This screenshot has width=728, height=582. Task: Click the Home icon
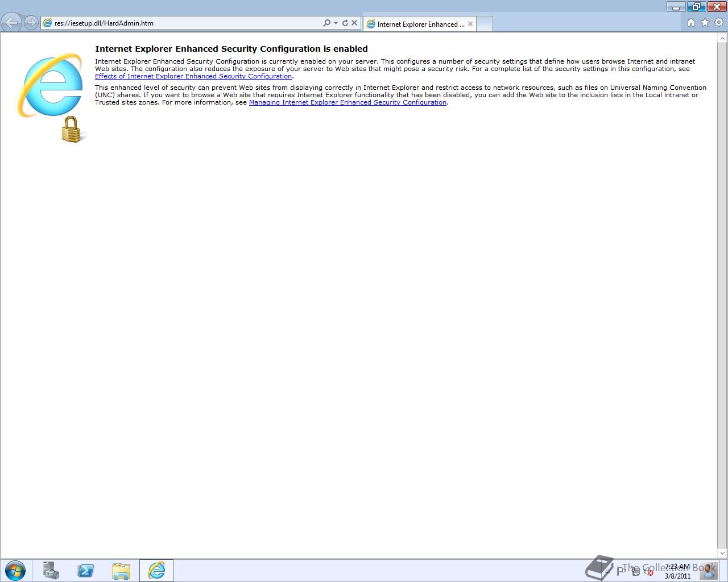click(691, 23)
